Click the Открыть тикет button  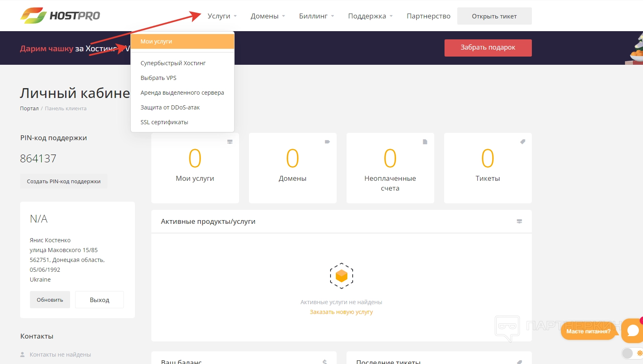point(494,16)
